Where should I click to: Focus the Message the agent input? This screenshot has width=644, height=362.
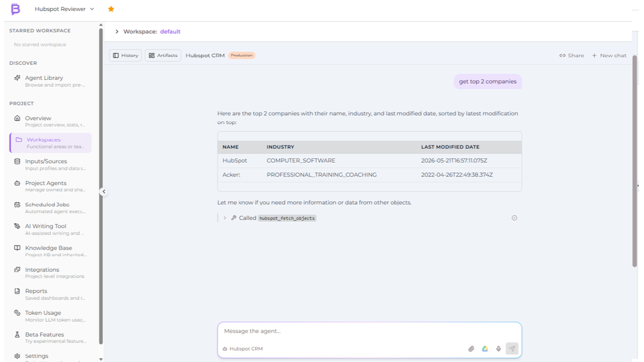coord(369,331)
